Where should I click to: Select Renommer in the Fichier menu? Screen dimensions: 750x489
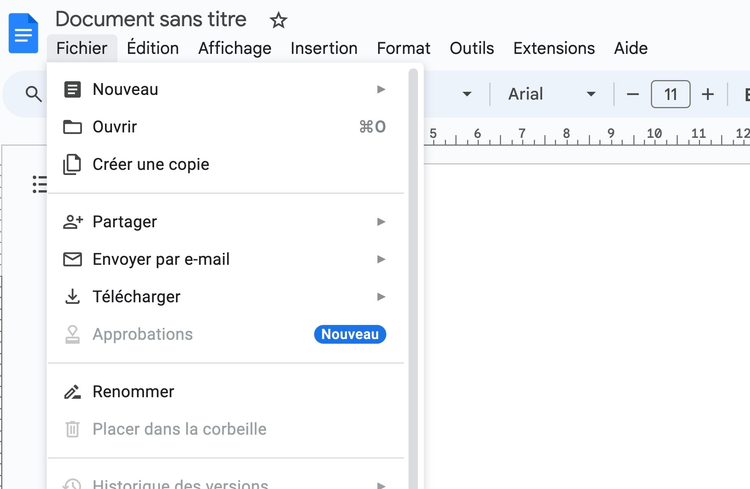[x=133, y=392]
